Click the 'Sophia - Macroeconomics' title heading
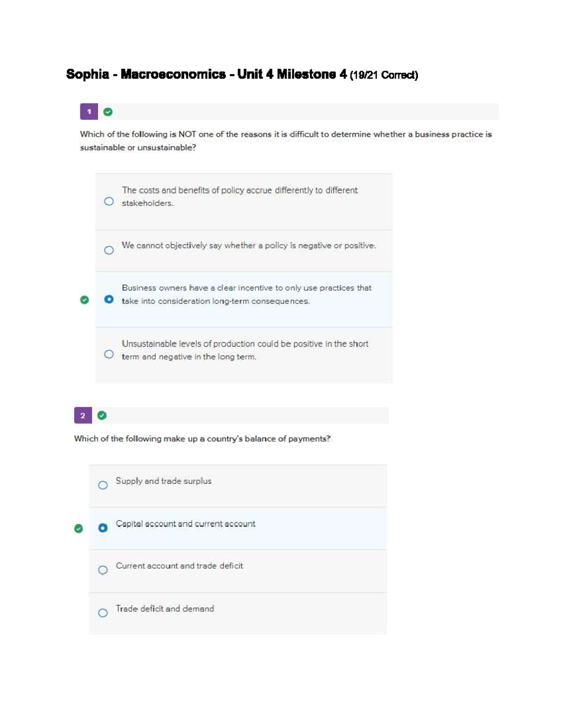The height and width of the screenshot is (728, 563). click(x=206, y=74)
